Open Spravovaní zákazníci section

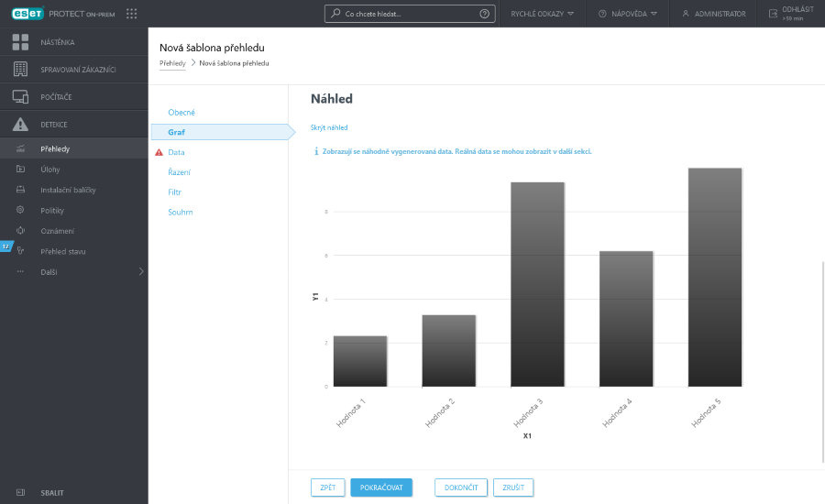pyautogui.click(x=73, y=70)
